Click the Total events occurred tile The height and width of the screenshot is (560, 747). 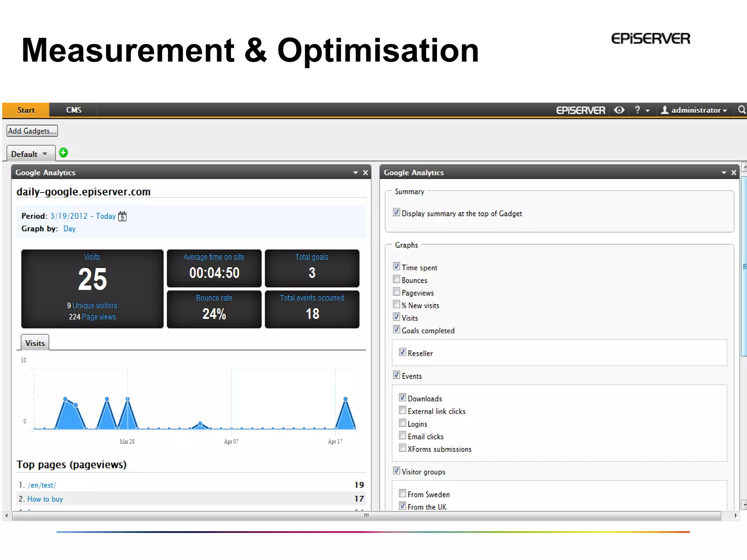[x=312, y=309]
